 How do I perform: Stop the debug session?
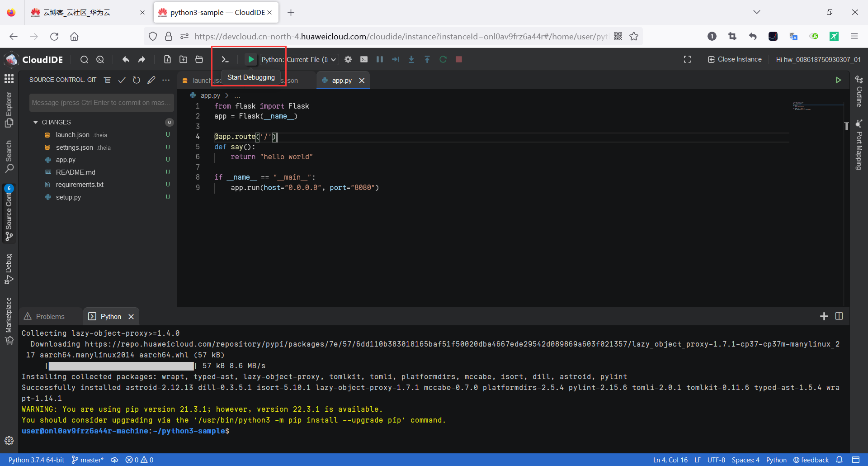459,59
